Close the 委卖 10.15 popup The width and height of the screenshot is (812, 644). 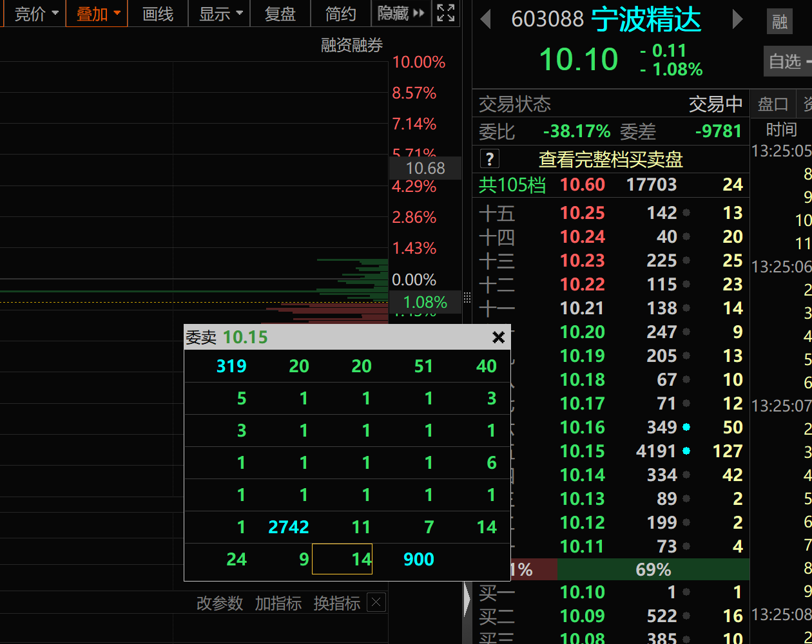coord(498,337)
